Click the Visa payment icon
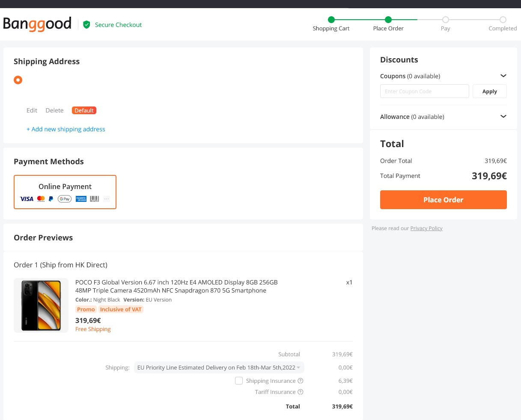Screen dimensions: 521x420 coord(27,199)
